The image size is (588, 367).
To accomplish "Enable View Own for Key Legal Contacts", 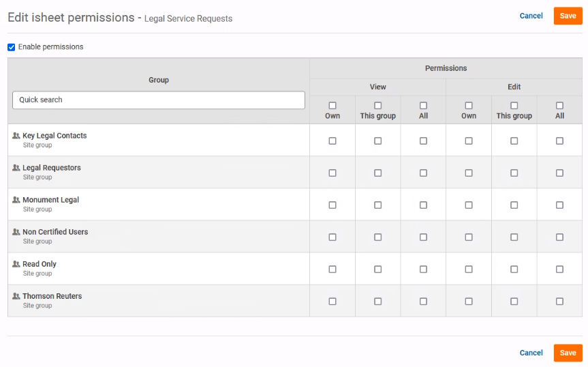I will (x=332, y=141).
